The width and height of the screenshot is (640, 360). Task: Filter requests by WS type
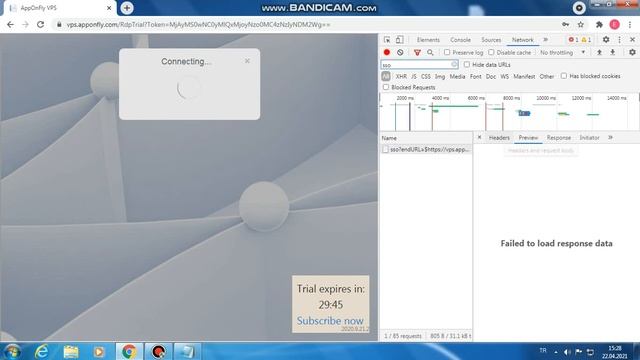(504, 76)
